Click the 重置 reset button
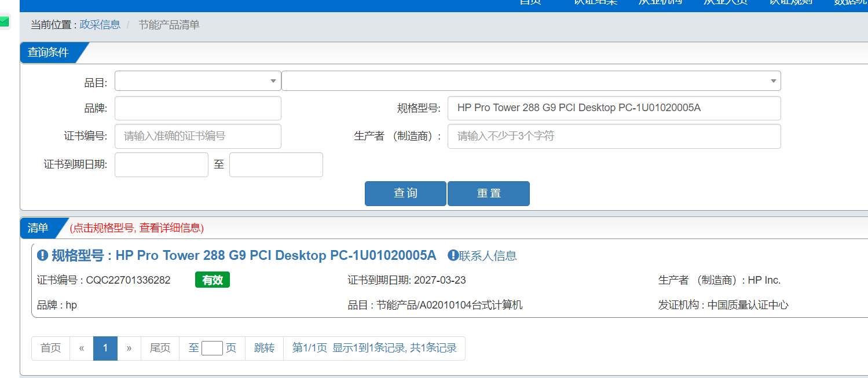 [x=489, y=193]
